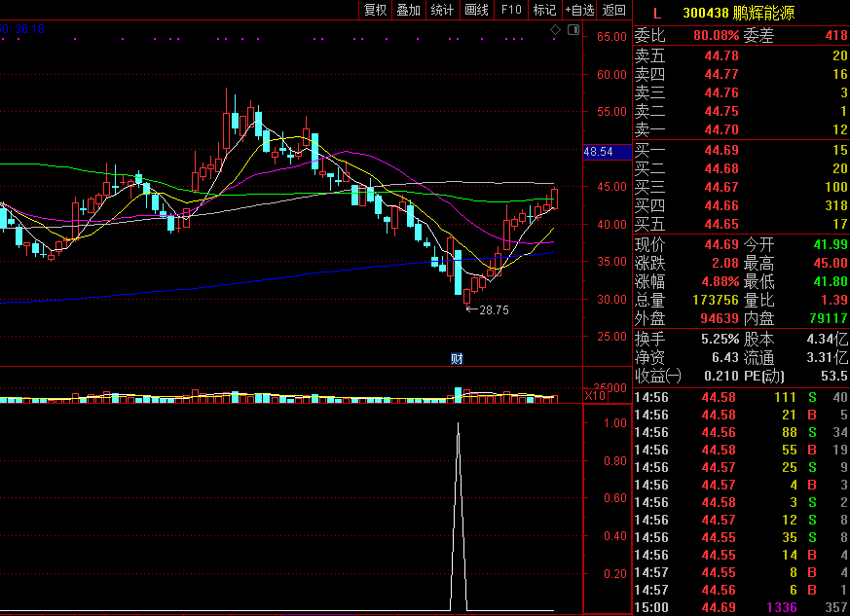This screenshot has width=850, height=616.
Task: Click the 总量 173756 value
Action: (716, 300)
